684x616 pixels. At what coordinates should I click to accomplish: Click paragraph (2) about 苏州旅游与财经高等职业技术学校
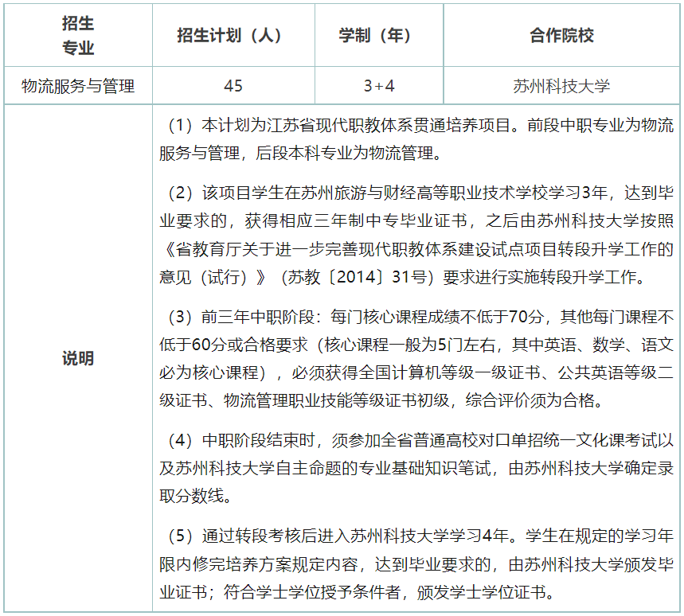[x=416, y=235]
